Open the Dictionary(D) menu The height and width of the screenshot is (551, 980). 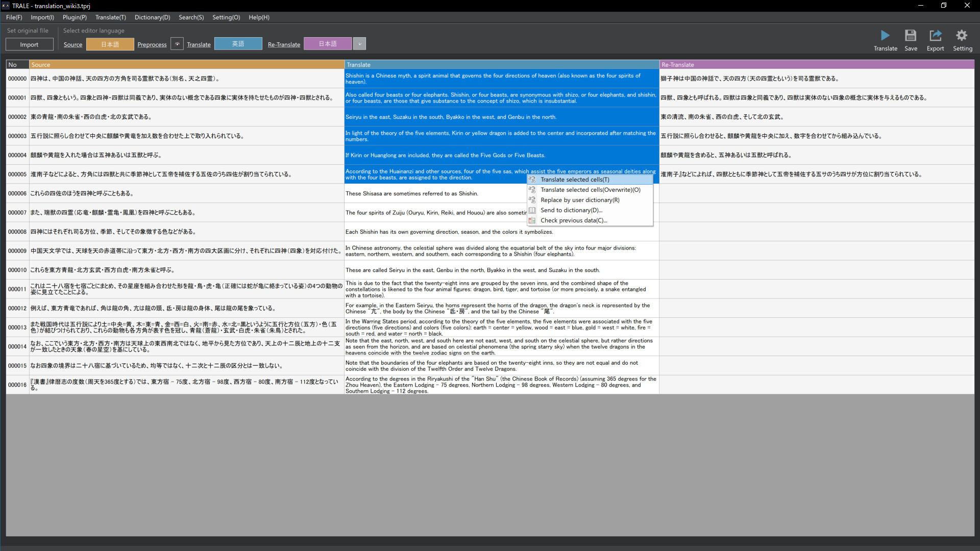(x=152, y=17)
